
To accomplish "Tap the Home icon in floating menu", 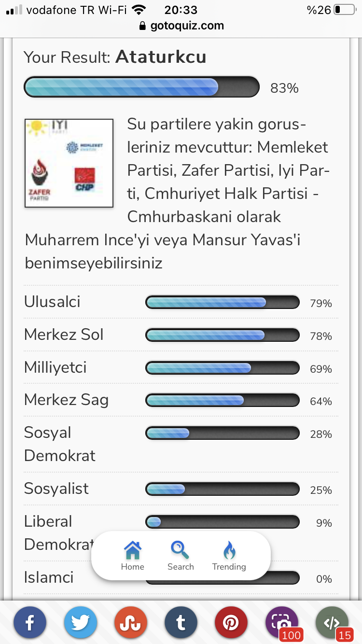I will pyautogui.click(x=133, y=556).
